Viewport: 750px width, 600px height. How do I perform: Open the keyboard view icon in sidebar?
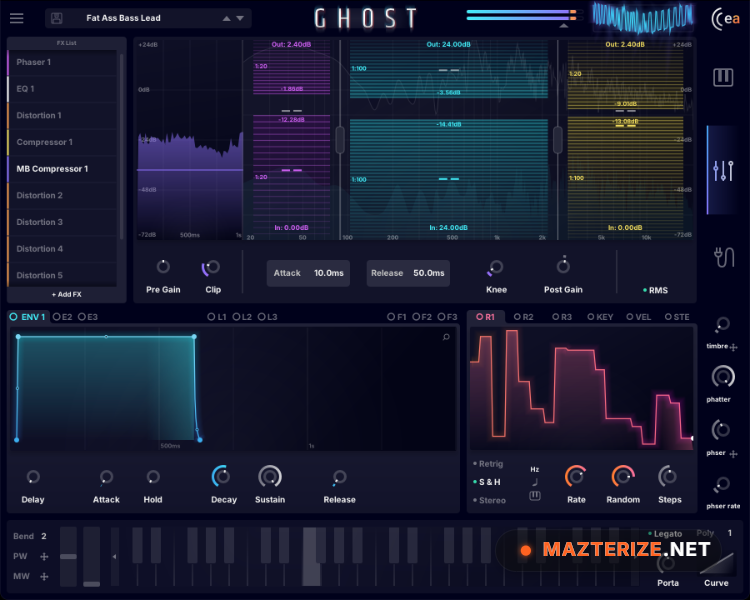(x=723, y=77)
